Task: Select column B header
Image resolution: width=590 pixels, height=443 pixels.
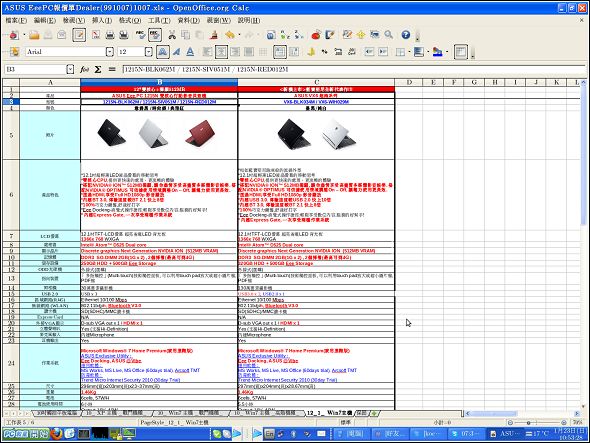Action: pyautogui.click(x=159, y=82)
